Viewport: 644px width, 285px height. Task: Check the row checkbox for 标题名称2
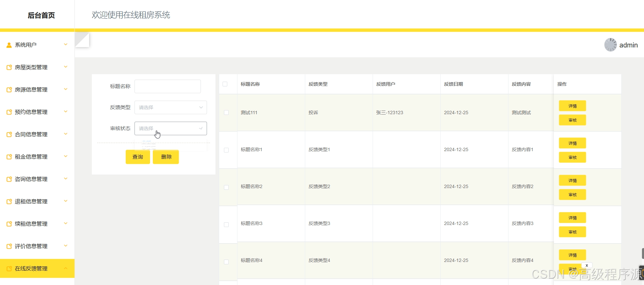[226, 187]
